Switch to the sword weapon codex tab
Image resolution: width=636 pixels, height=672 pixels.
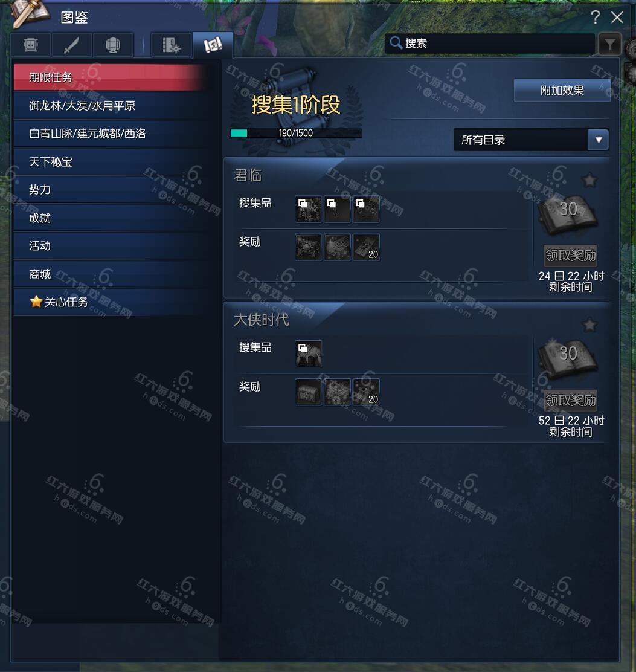[71, 45]
